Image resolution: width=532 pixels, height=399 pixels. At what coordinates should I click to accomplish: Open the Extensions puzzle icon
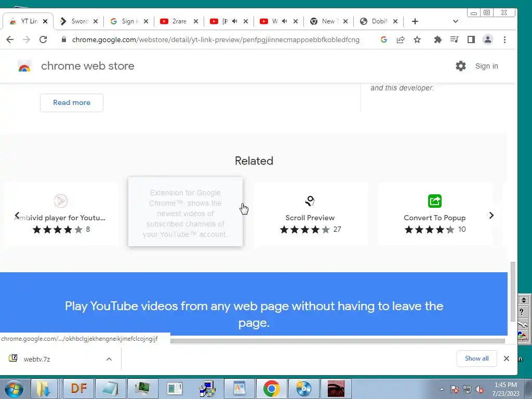437,39
